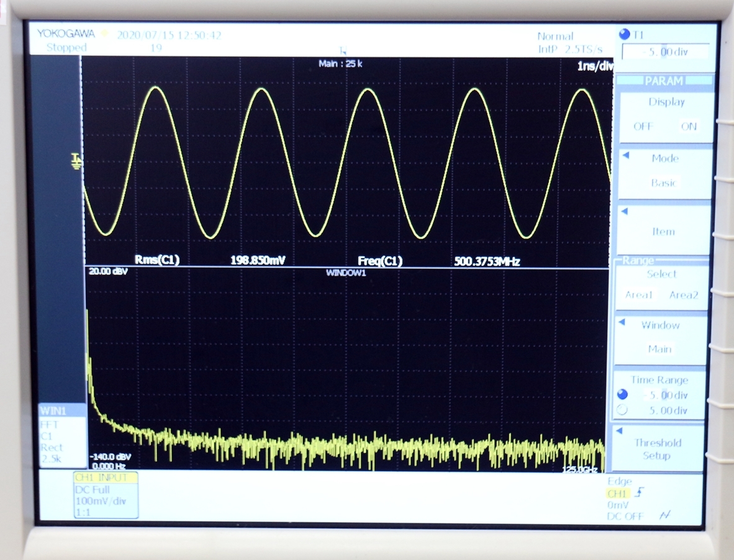Set parameter Display to ON
Viewport: 734px width, 560px height.
(689, 126)
